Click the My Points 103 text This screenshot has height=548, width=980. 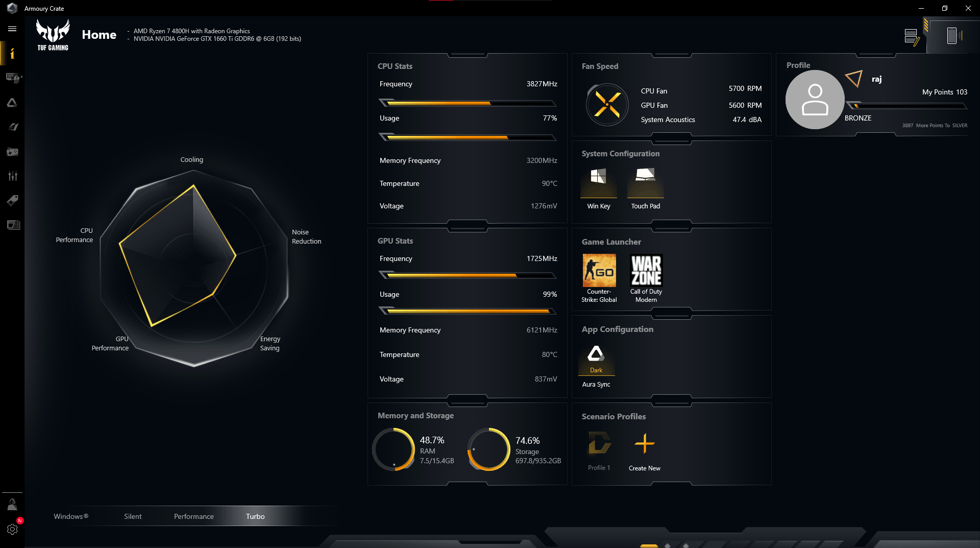(945, 92)
